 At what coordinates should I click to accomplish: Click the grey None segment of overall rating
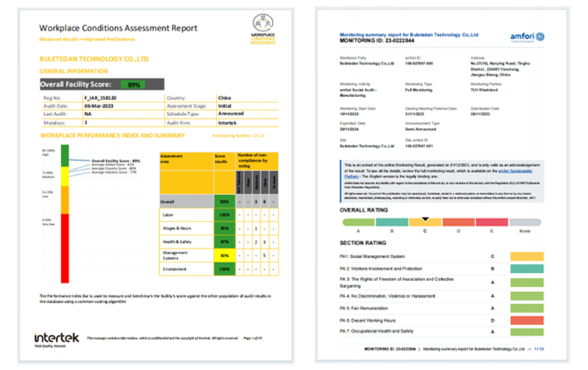pos(527,223)
